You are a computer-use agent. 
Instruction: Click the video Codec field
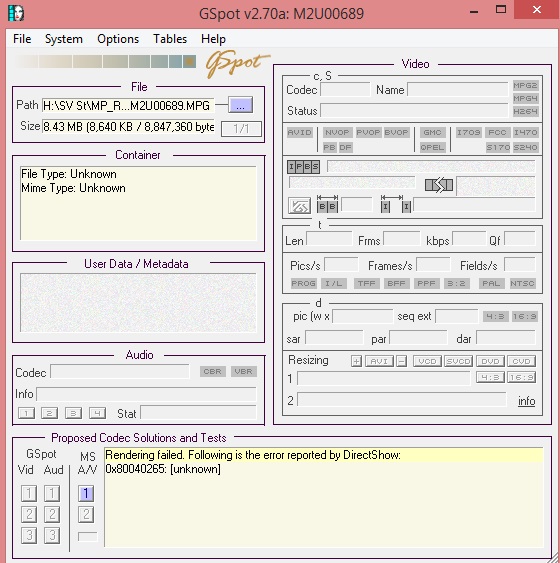click(345, 89)
